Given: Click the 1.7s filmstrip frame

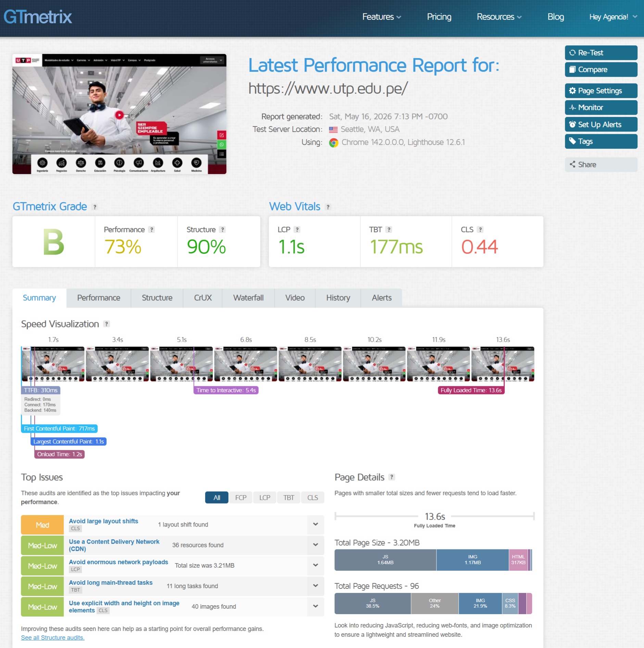Looking at the screenshot, I should (53, 364).
